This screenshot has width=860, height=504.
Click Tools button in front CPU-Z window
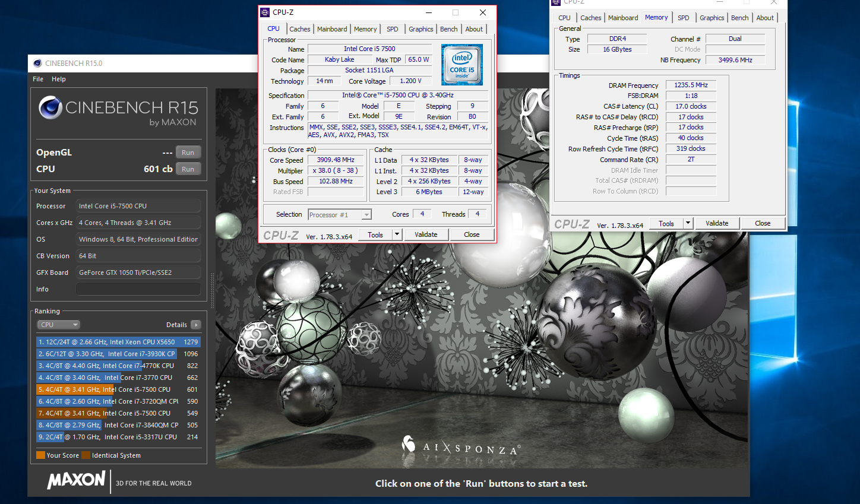click(375, 234)
